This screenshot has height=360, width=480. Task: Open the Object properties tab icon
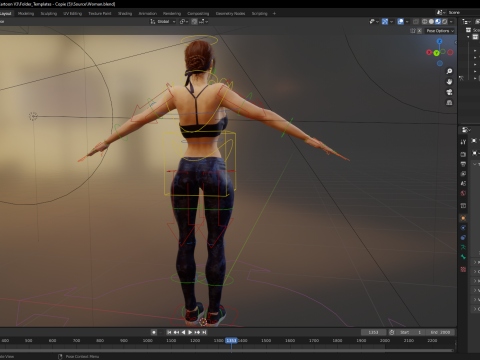pos(463,218)
